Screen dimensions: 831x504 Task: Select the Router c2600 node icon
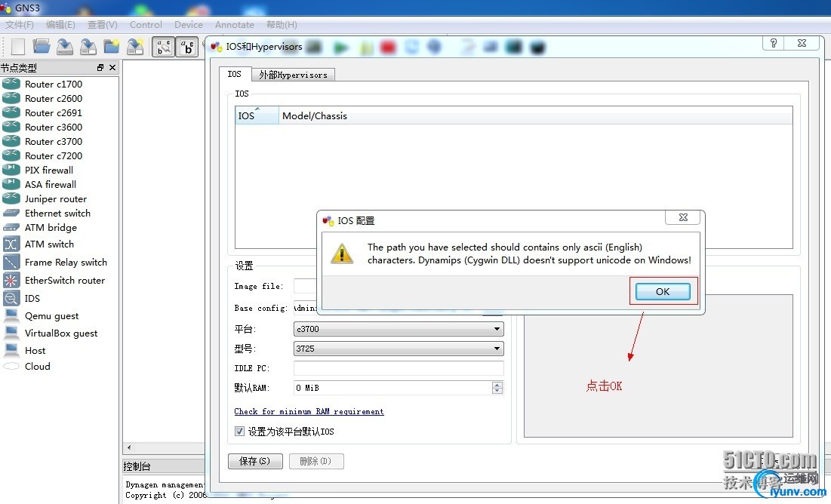coord(11,98)
